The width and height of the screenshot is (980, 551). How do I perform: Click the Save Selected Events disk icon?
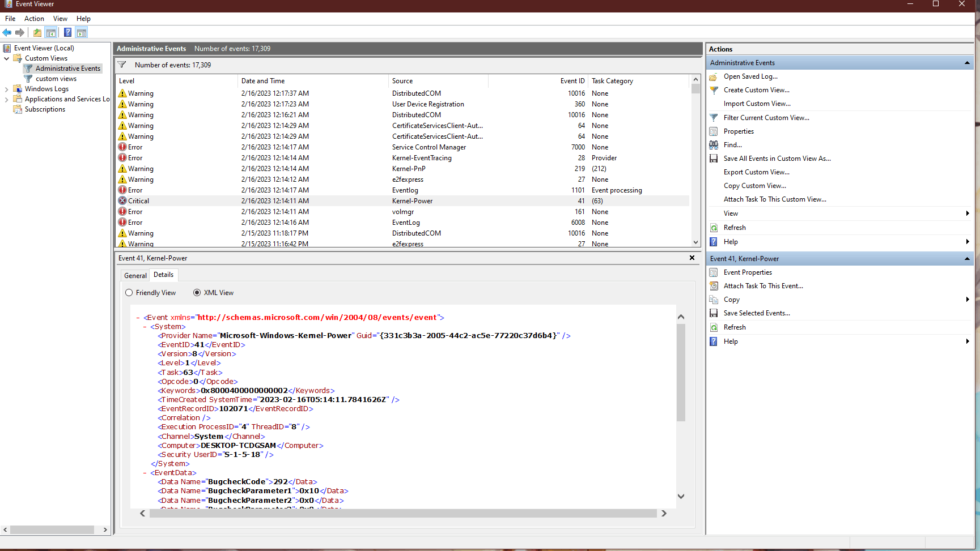(x=714, y=313)
